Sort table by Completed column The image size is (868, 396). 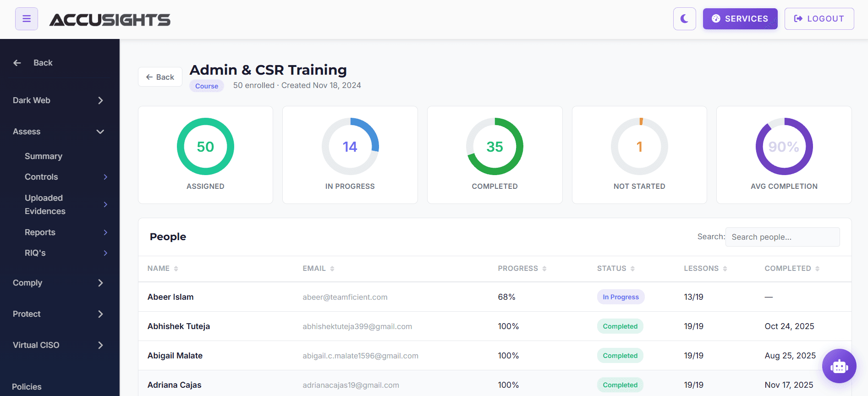pos(792,269)
